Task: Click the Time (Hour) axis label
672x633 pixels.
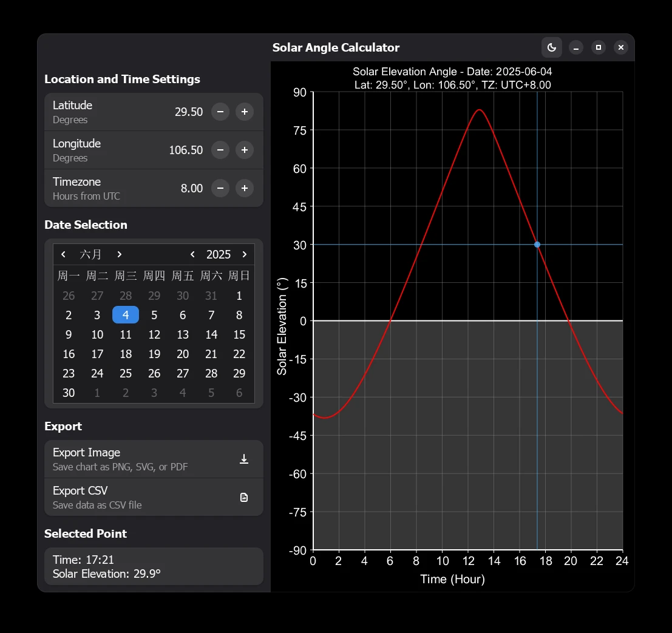Action: tap(453, 580)
